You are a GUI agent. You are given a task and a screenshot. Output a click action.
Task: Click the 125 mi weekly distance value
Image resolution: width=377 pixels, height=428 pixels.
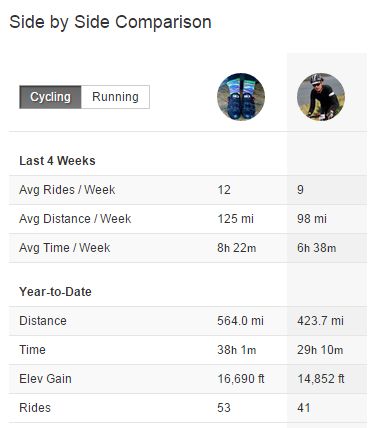coord(236,219)
